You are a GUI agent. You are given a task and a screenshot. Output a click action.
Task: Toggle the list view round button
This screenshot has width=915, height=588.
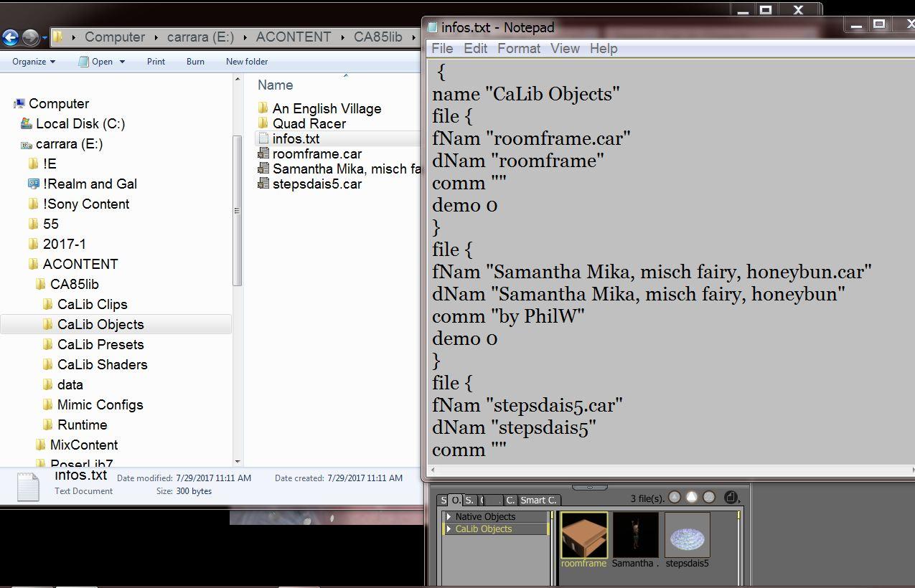click(709, 497)
